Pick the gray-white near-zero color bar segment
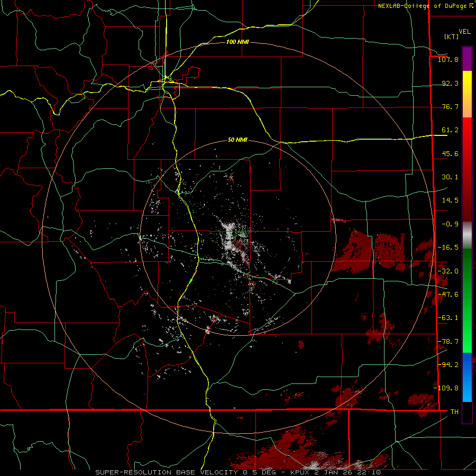Screen dimensions: 476x476 coord(467,235)
